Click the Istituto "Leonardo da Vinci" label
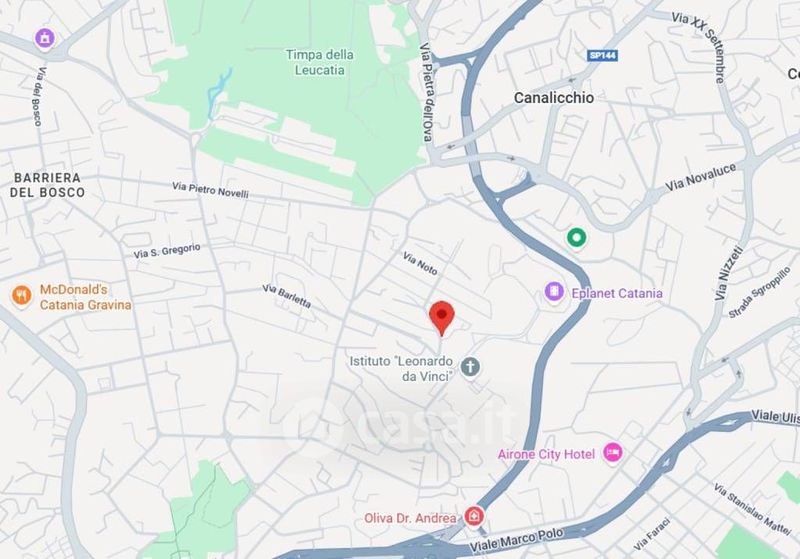The image size is (800, 559). click(402, 369)
